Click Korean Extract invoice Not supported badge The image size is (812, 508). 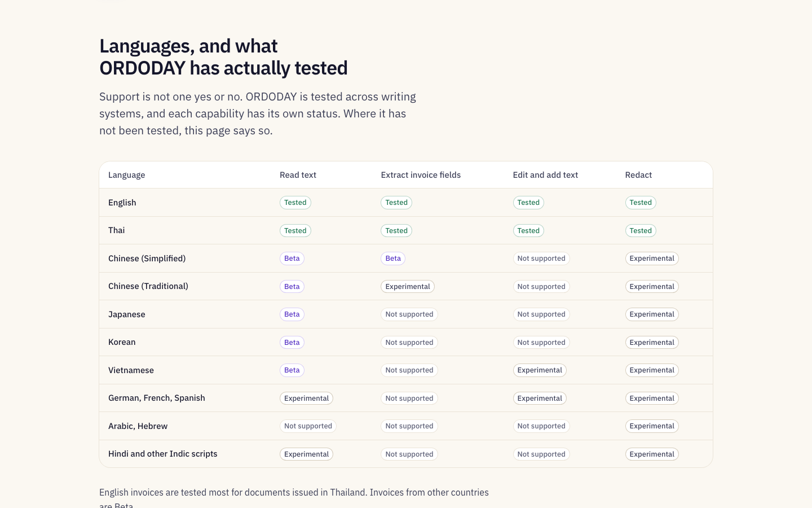tap(409, 342)
